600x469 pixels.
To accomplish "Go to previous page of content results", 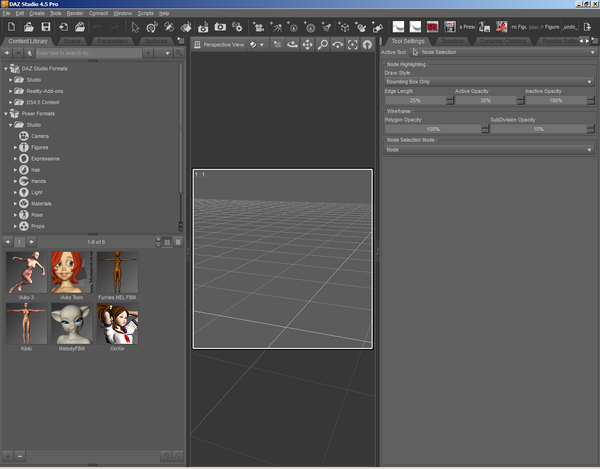I will pyautogui.click(x=8, y=242).
